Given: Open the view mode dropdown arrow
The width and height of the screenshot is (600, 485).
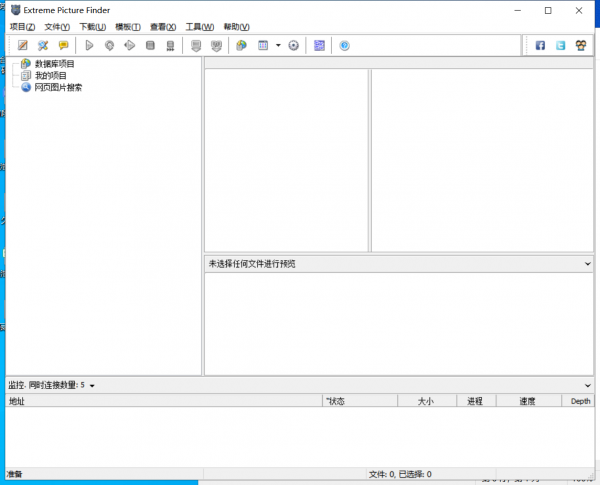Looking at the screenshot, I should point(278,46).
